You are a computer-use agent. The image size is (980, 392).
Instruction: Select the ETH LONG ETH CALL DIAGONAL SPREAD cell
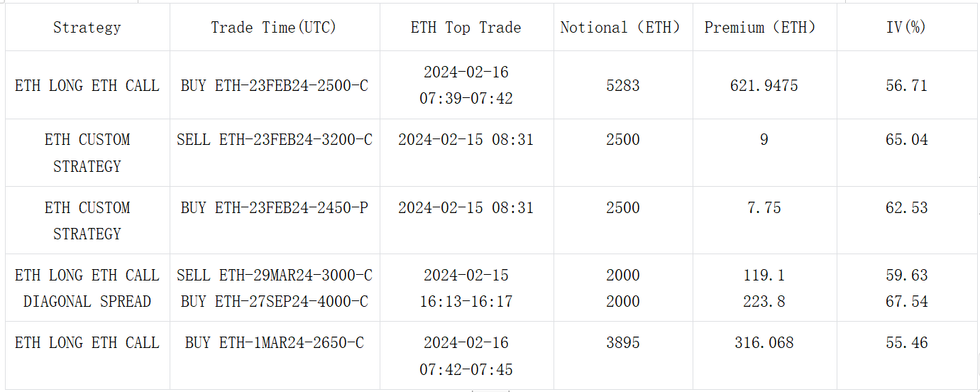87,288
